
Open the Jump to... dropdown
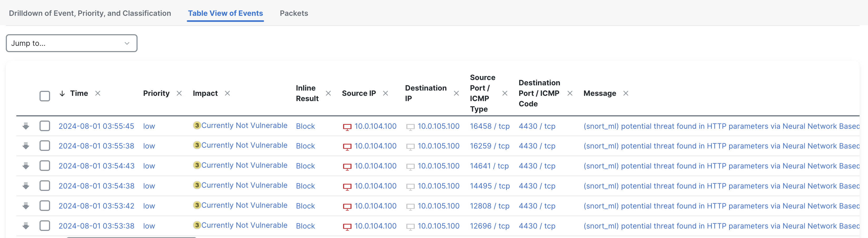point(71,43)
